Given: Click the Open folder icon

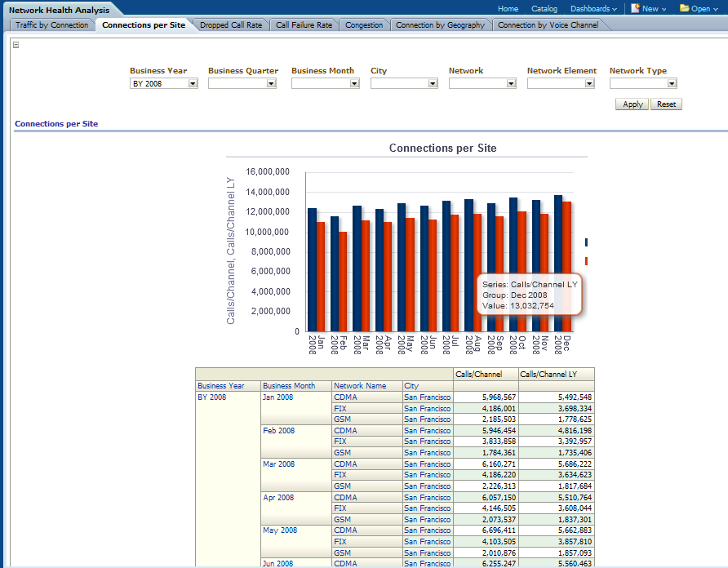Looking at the screenshot, I should pyautogui.click(x=684, y=8).
